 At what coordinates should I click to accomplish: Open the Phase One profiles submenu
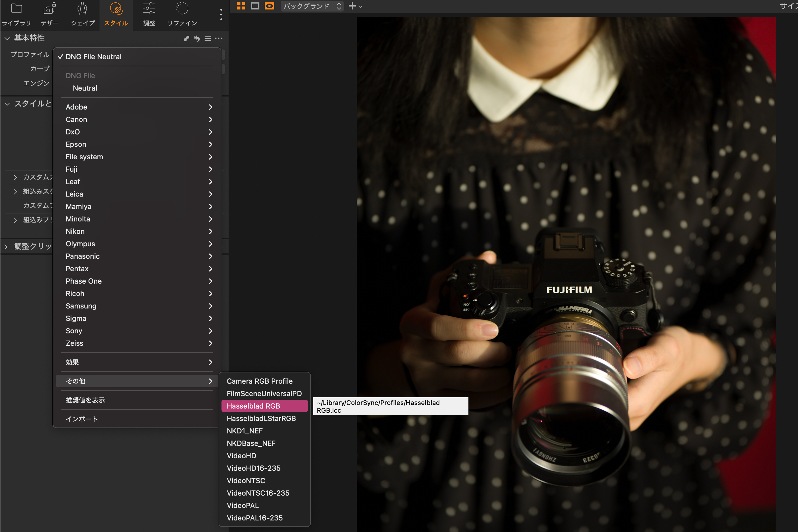[137, 281]
